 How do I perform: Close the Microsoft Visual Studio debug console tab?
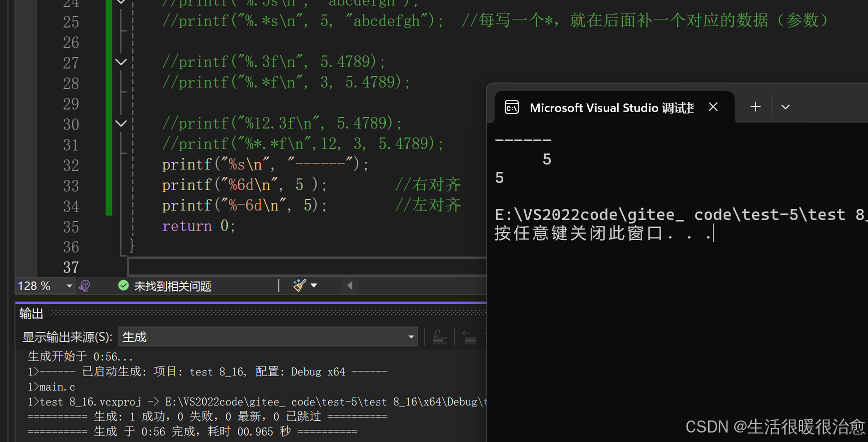(x=713, y=107)
